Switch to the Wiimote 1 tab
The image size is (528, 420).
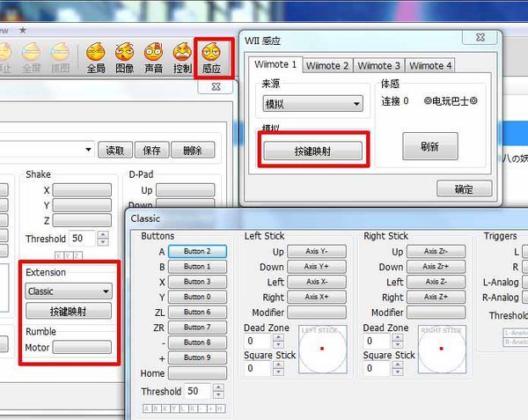click(275, 64)
